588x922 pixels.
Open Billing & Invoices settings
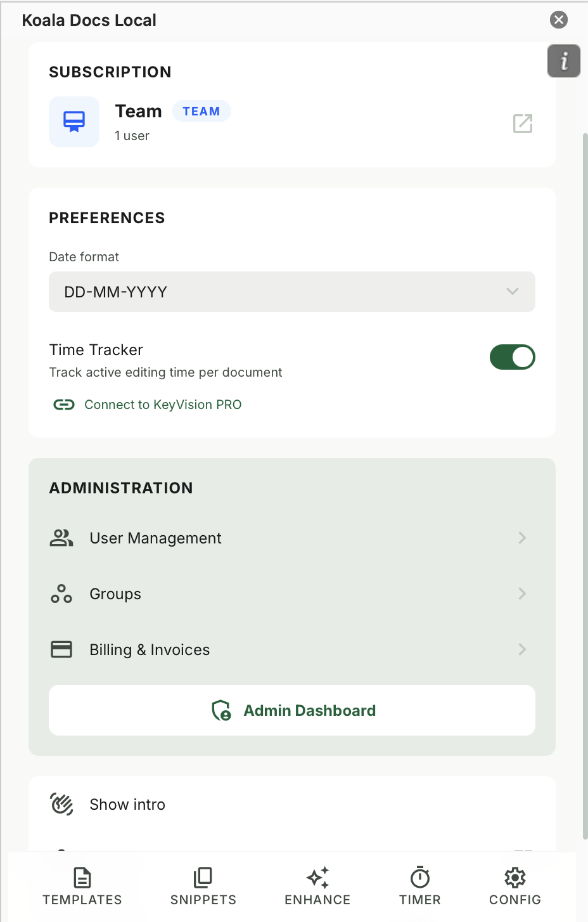tap(291, 649)
